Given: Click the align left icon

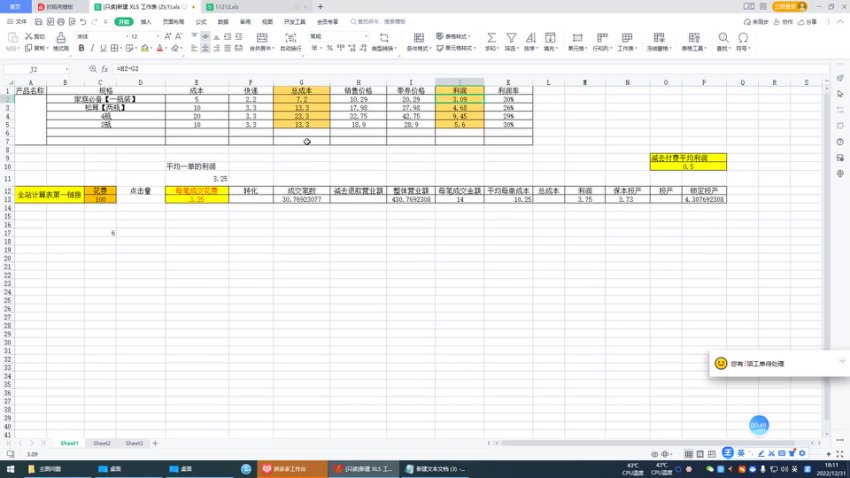Looking at the screenshot, I should 194,48.
